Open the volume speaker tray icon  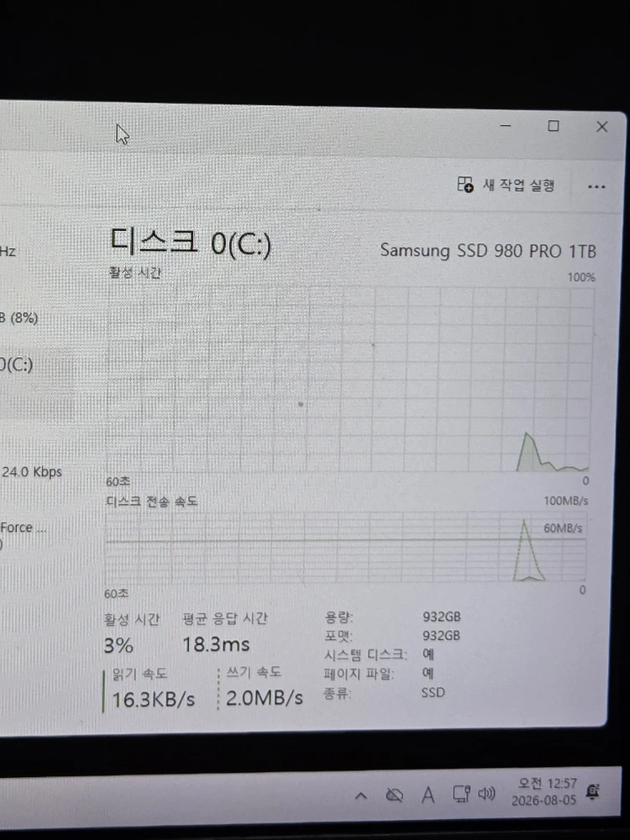pos(486,794)
